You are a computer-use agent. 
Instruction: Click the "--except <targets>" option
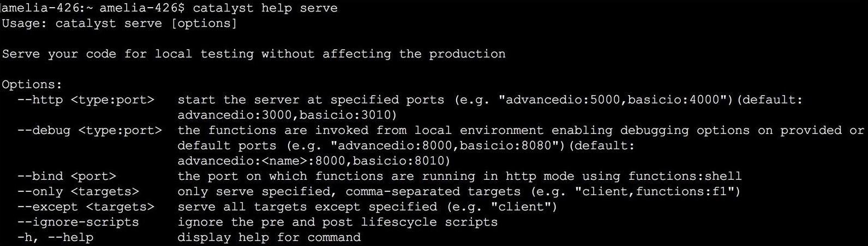click(x=86, y=207)
